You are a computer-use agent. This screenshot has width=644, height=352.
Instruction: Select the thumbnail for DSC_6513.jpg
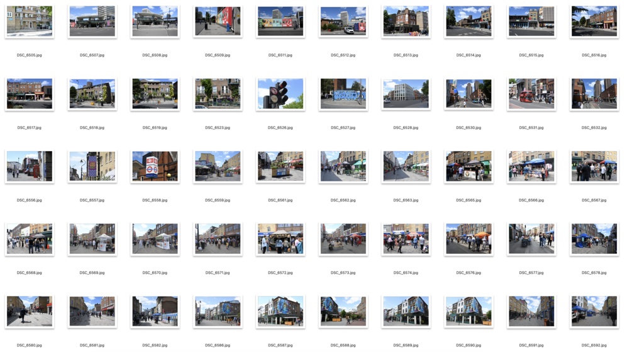(406, 21)
